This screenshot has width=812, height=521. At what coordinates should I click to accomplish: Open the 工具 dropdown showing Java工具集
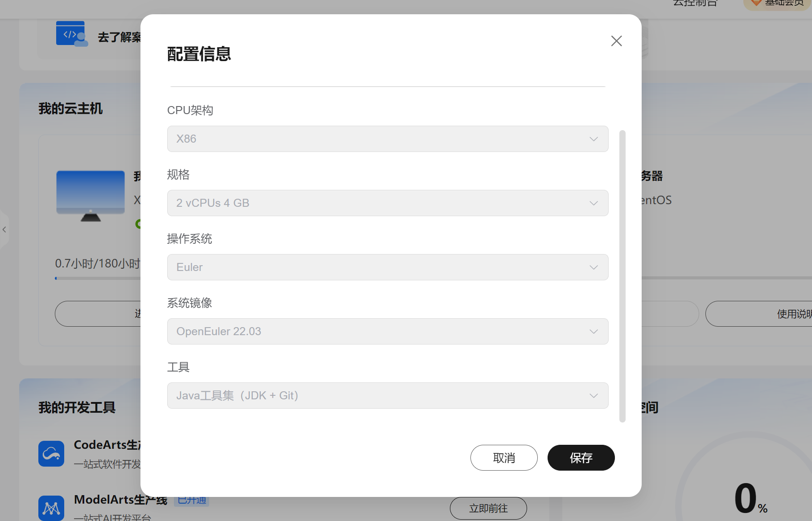(387, 395)
